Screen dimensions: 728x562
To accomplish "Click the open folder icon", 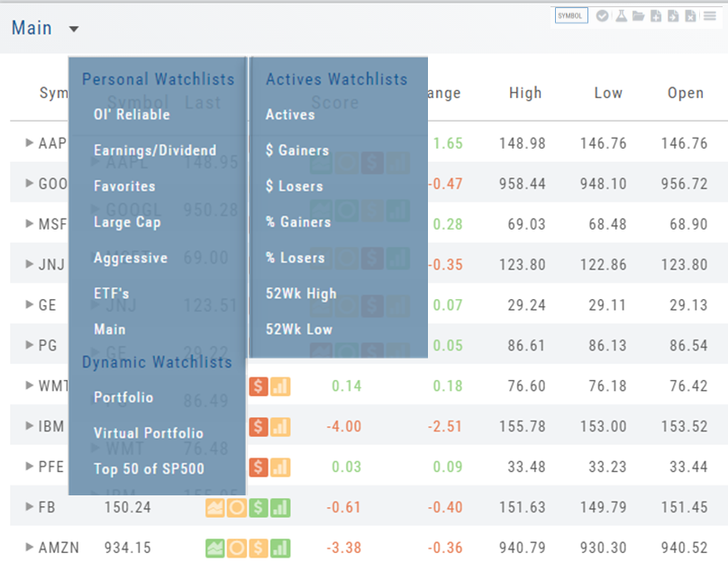I will (638, 15).
